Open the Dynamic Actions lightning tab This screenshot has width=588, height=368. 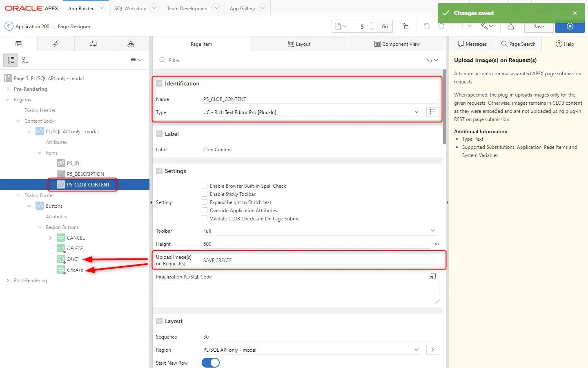pos(56,44)
